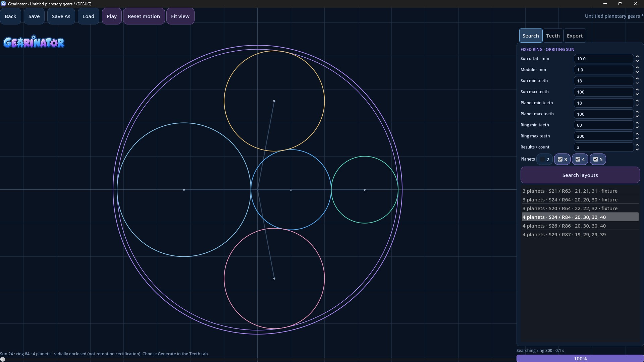This screenshot has height=362, width=644.
Task: Click the 100% search progress bar
Action: pyautogui.click(x=580, y=358)
